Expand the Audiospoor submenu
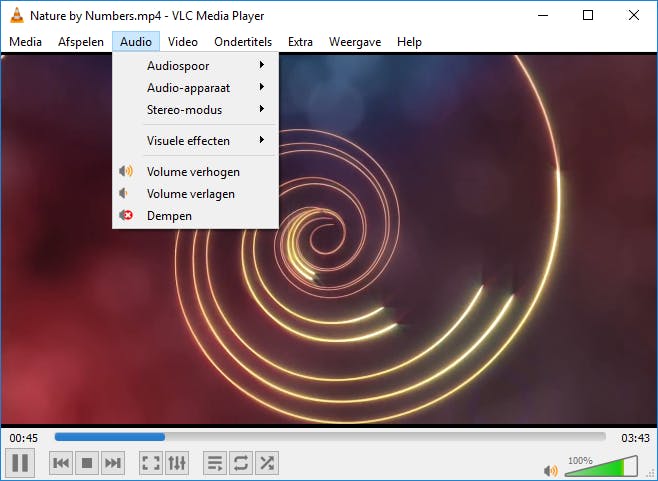 195,65
